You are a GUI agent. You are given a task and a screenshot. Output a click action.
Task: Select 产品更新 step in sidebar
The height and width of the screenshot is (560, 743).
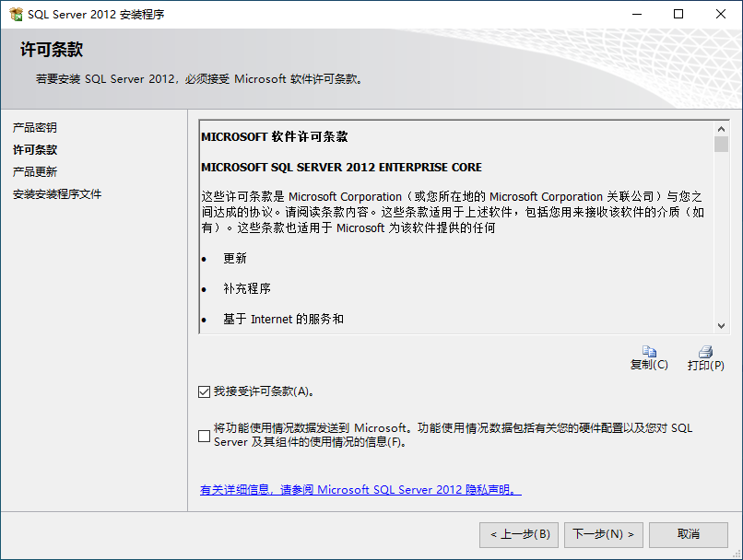[x=35, y=172]
